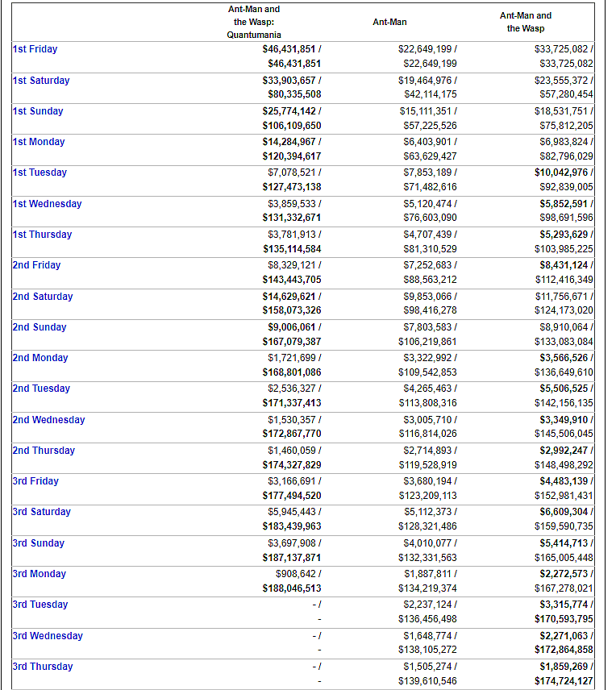Click the 3rd Friday link
This screenshot has width=616, height=690.
point(35,481)
